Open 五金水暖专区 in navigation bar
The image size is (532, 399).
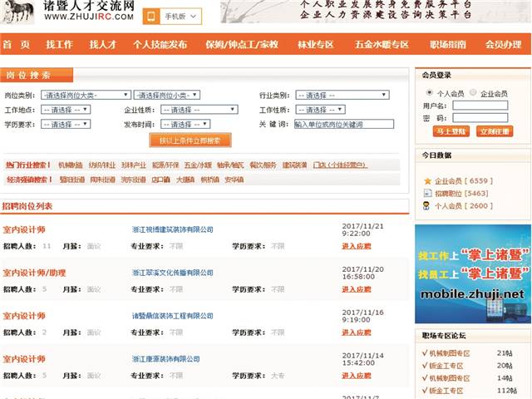(382, 44)
